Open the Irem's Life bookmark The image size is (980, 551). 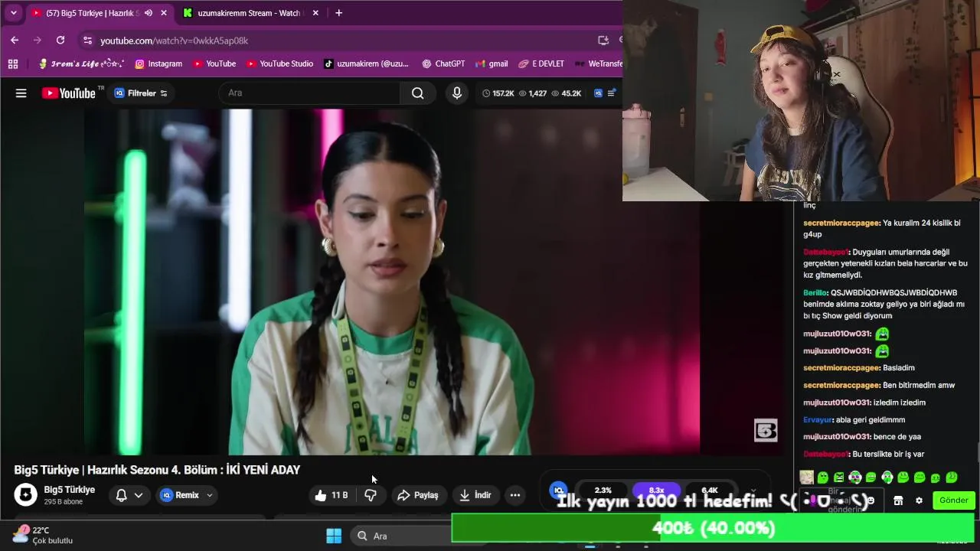(81, 64)
